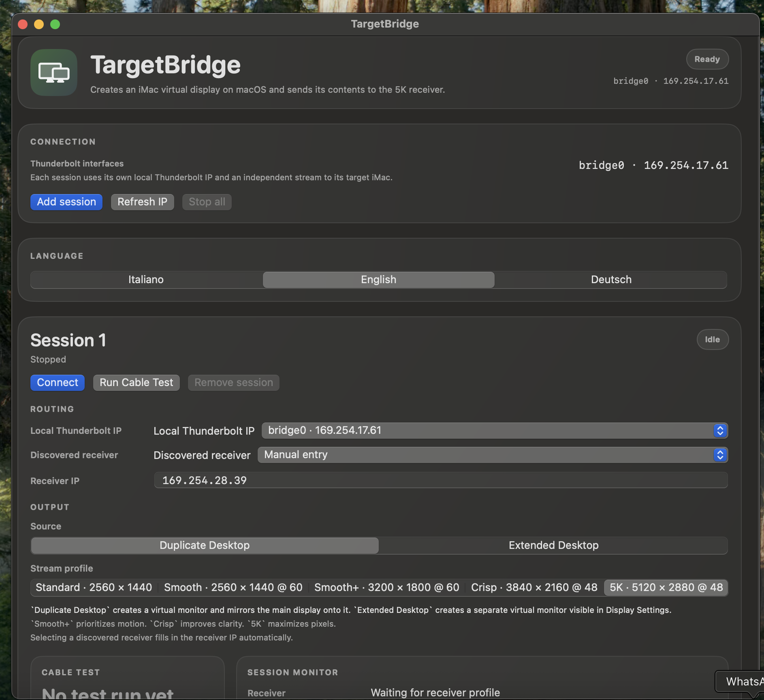This screenshot has height=700, width=764.
Task: Click the small bridge0 address under the Ready badge
Action: click(x=671, y=81)
